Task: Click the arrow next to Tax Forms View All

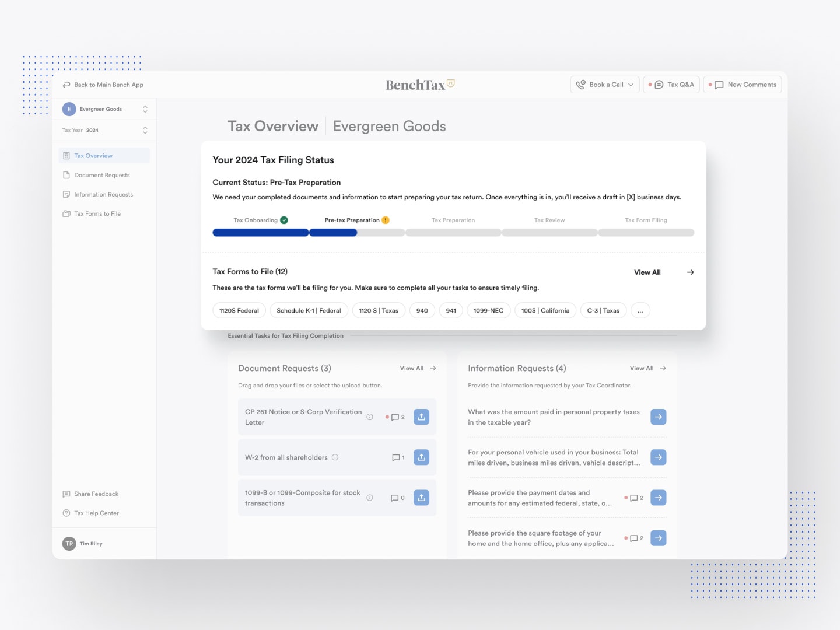Action: click(x=691, y=272)
